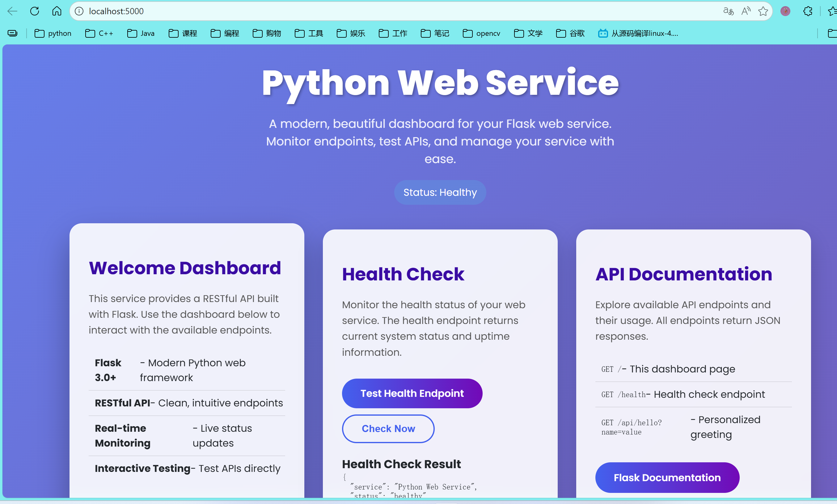Click the Test Health Endpoint button
Viewport: 837px width, 504px height.
pos(412,393)
